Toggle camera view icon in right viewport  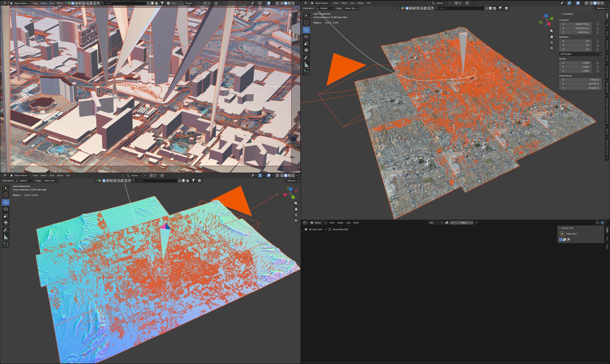tap(552, 42)
